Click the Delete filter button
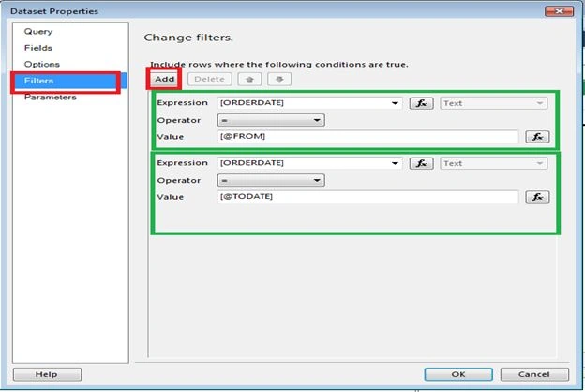The width and height of the screenshot is (585, 392). pyautogui.click(x=210, y=79)
